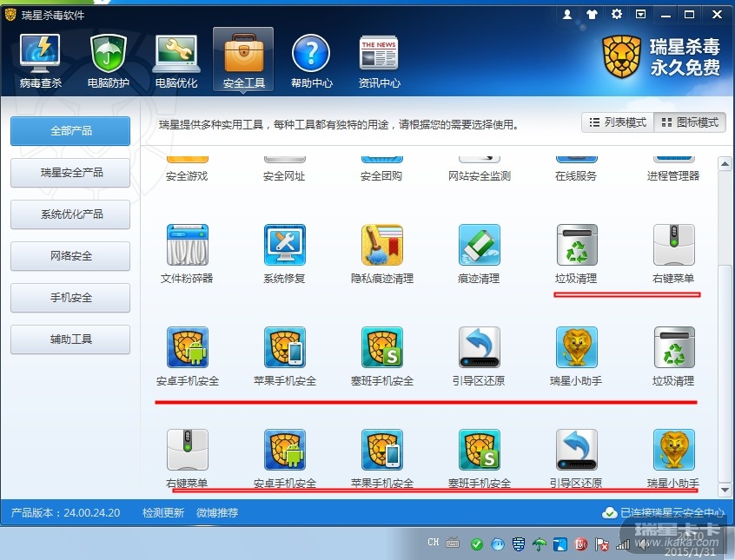Open 引导区还原 icon below 痕迹清理
The width and height of the screenshot is (735, 560).
[x=479, y=347]
